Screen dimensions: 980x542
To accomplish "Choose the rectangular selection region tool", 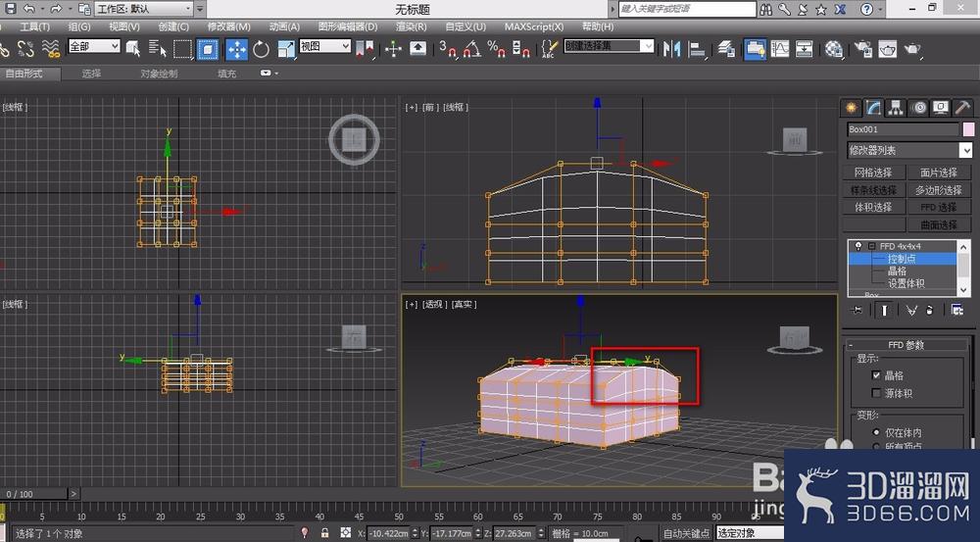I will pos(182,49).
